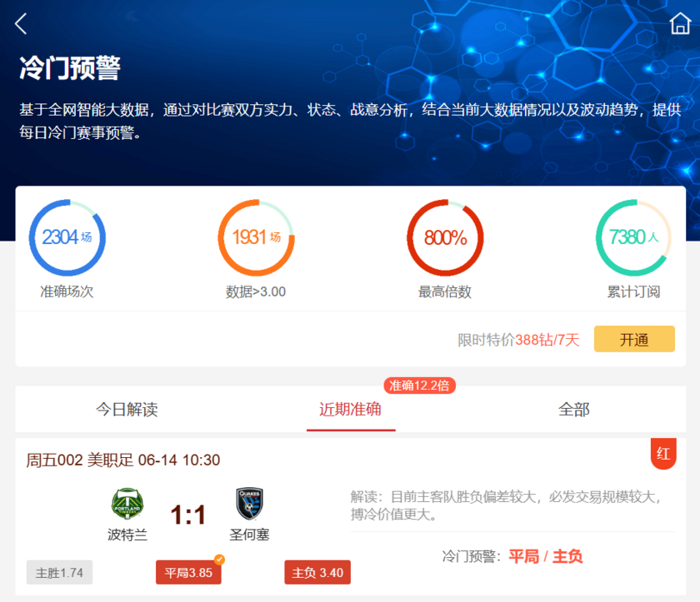Click the green 7380人 subscription ring
Viewport: 700px width, 602px height.
point(633,237)
